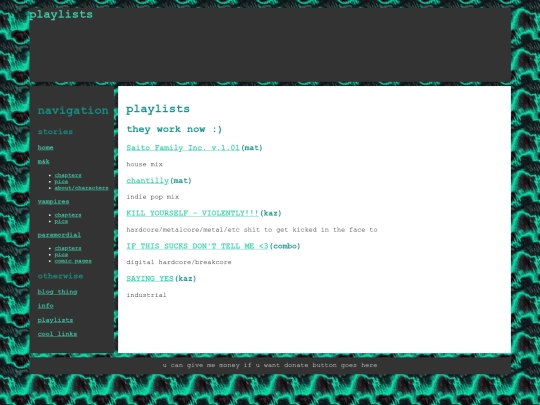Viewport: 540px width, 405px height.
Task: Open pics under m&k
Action: point(61,181)
